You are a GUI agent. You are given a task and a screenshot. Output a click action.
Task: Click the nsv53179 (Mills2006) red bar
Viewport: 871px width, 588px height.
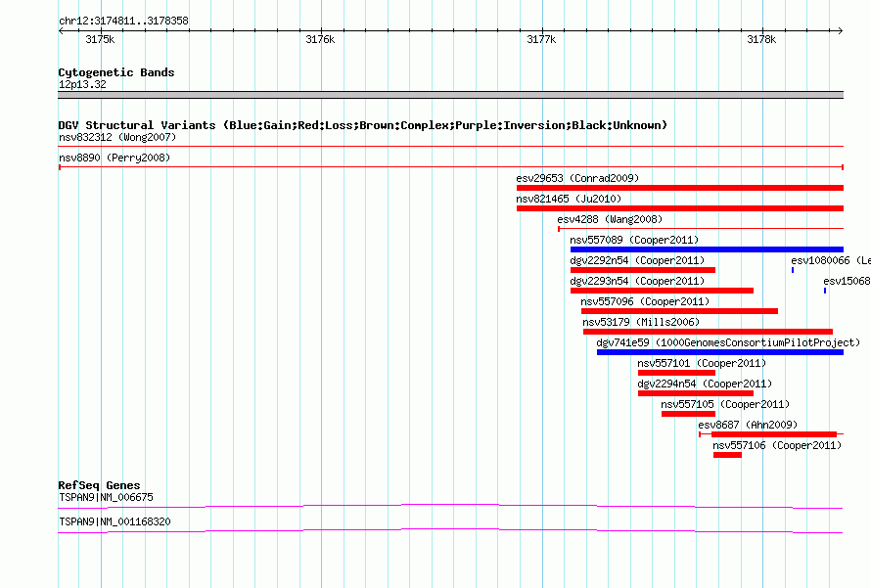pos(708,332)
